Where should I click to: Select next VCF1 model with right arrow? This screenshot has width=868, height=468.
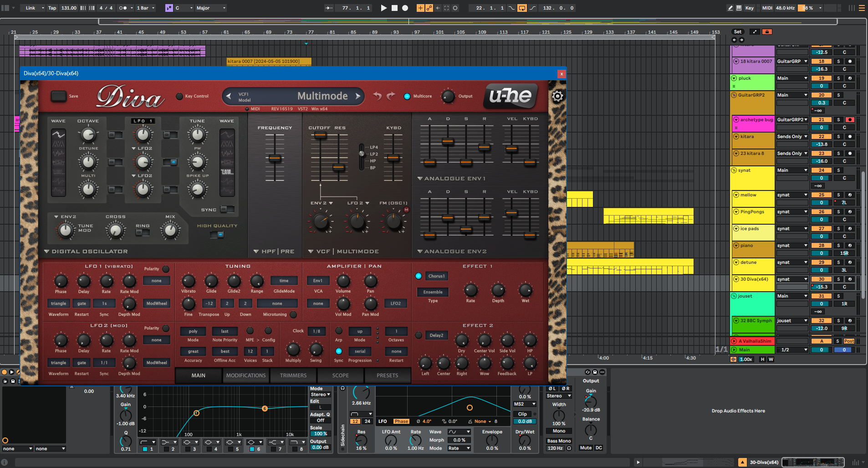(358, 96)
